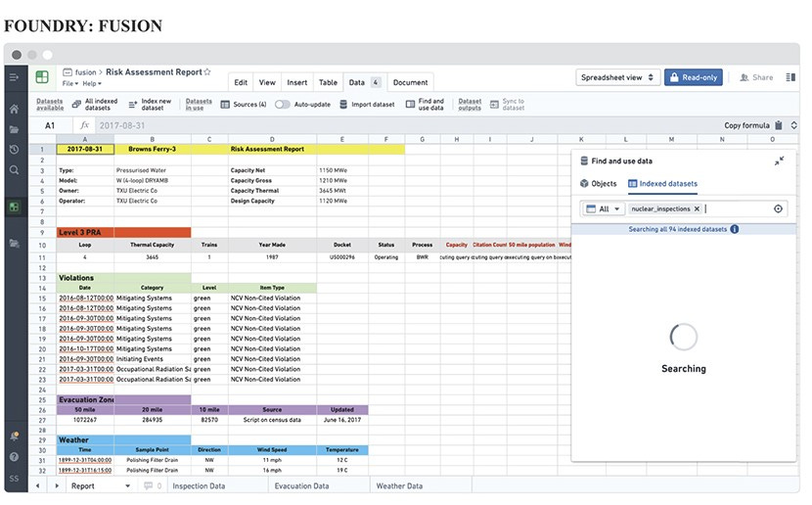The width and height of the screenshot is (812, 505).
Task: Open the Weather Data sheet tab
Action: (x=399, y=485)
